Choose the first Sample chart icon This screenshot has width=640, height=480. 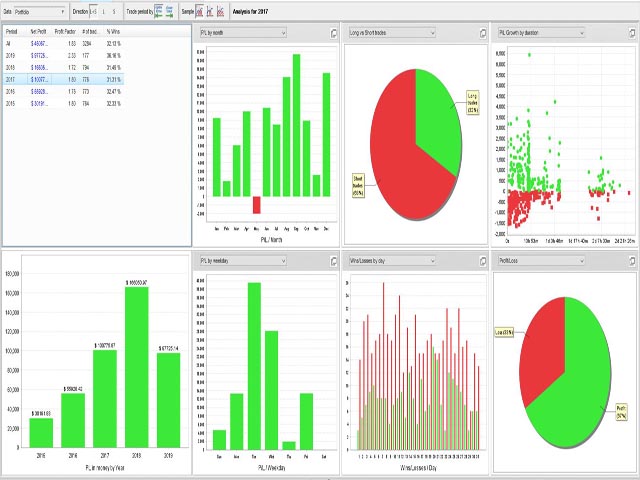click(199, 12)
